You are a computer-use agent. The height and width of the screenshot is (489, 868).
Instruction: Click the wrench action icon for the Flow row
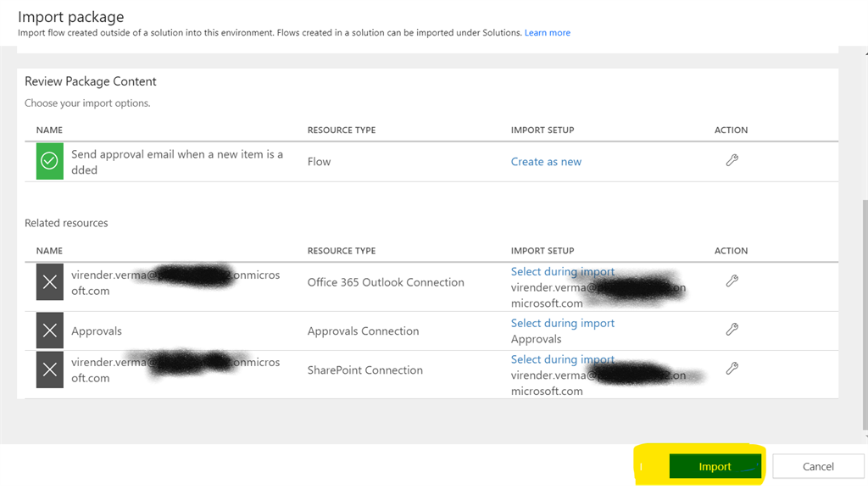click(732, 160)
